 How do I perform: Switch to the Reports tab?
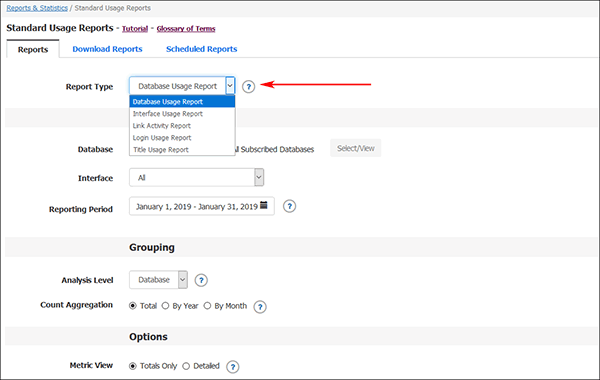33,49
